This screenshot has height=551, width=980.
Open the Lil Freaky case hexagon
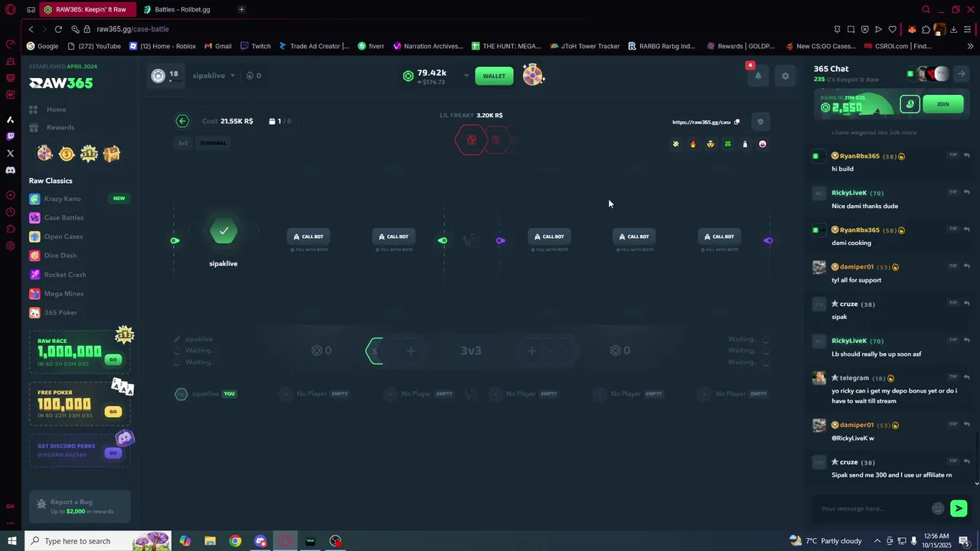click(x=471, y=140)
